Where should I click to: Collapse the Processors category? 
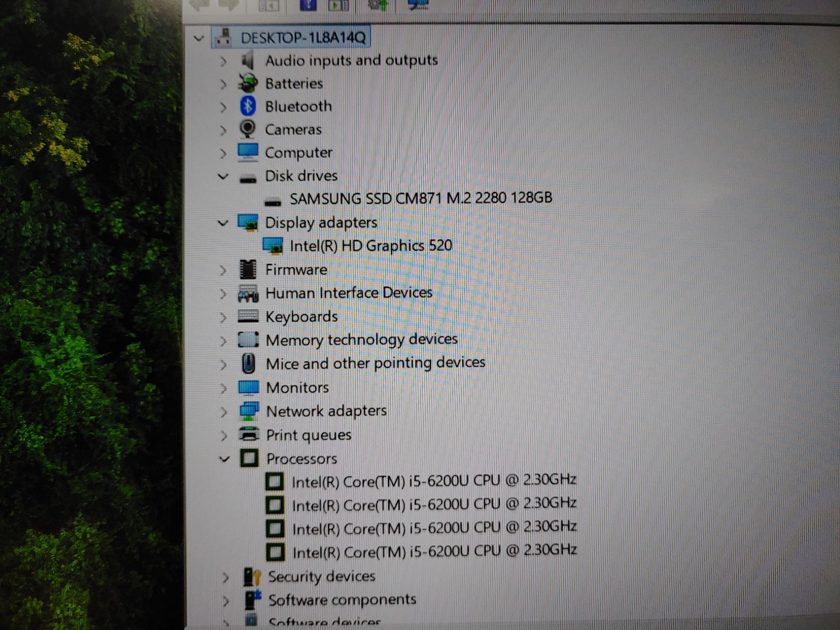[x=224, y=459]
